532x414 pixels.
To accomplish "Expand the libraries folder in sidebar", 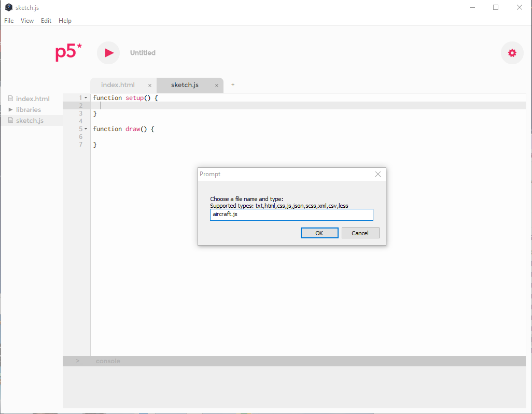I will pos(11,110).
